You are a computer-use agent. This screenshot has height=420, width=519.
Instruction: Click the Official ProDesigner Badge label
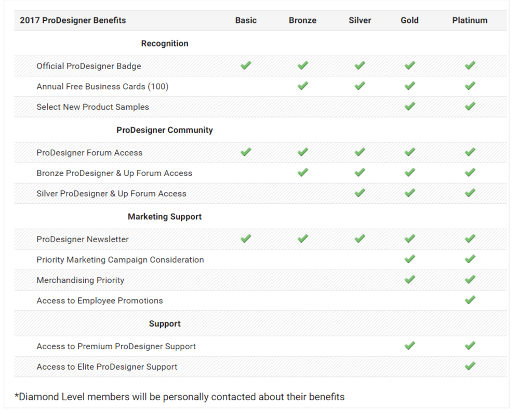point(89,66)
